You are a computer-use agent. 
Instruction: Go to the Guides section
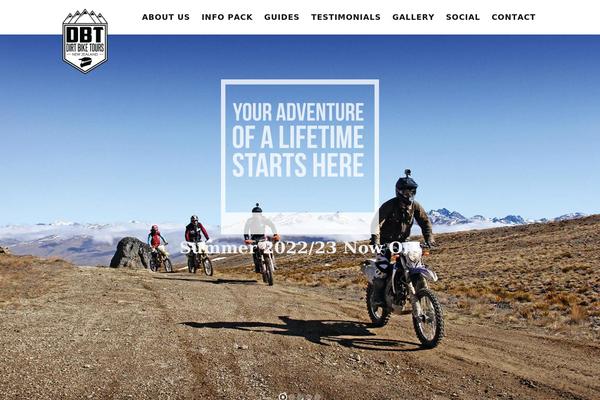point(282,17)
